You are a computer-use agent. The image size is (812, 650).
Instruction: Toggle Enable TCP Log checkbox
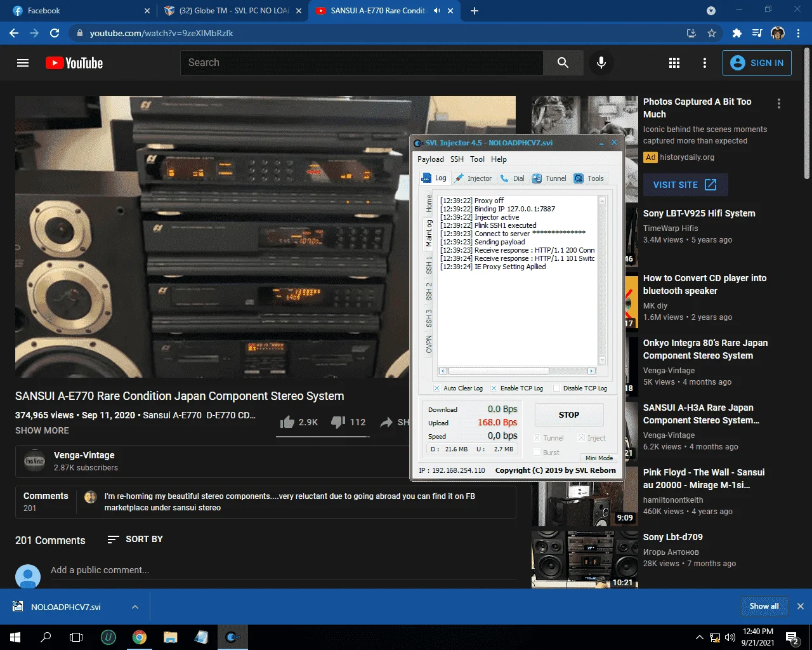[x=494, y=388]
